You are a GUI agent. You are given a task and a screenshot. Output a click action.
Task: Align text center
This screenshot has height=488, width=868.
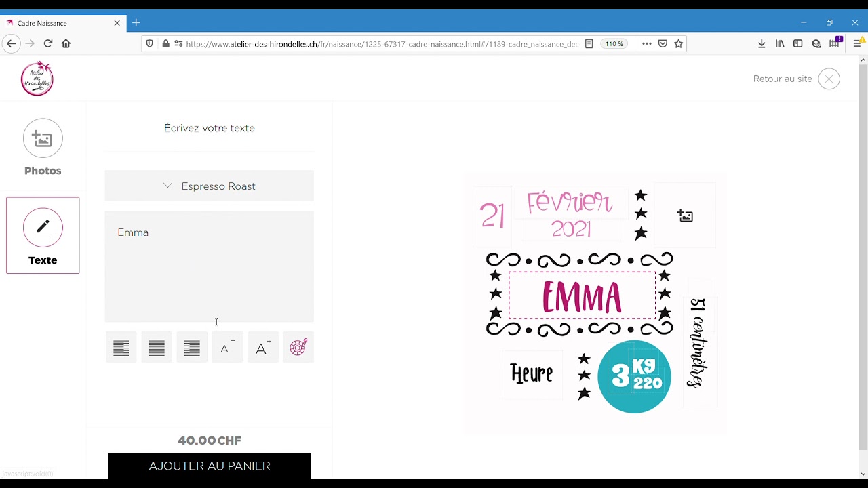[157, 348]
